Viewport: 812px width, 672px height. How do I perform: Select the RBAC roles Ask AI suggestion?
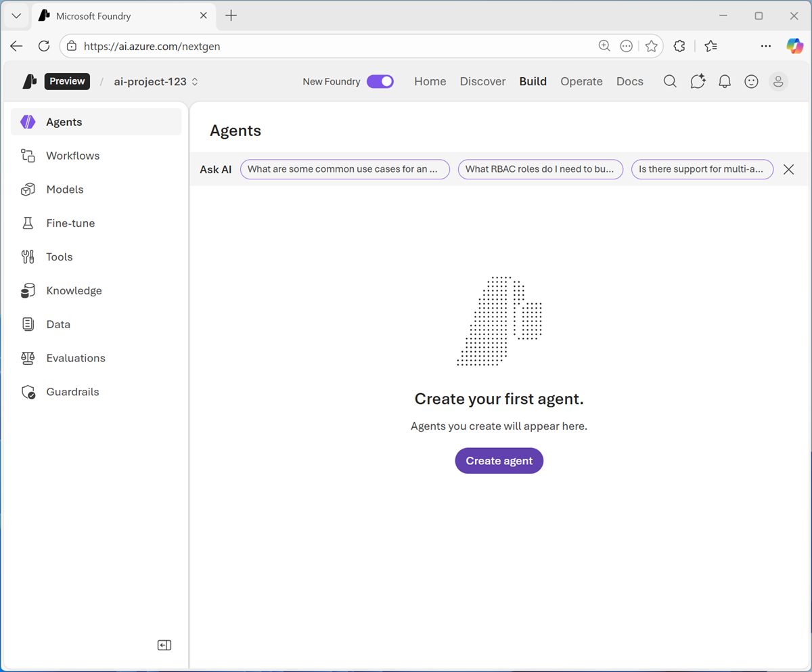[x=540, y=169]
